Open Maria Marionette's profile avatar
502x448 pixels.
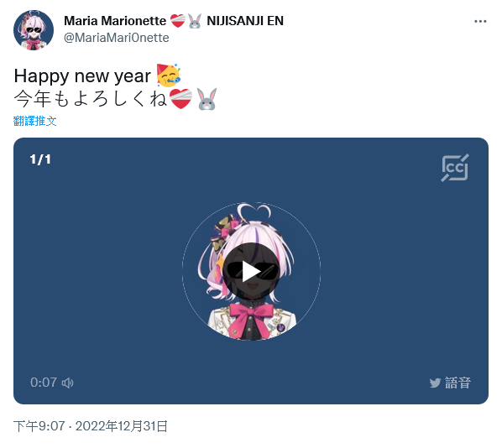(34, 30)
